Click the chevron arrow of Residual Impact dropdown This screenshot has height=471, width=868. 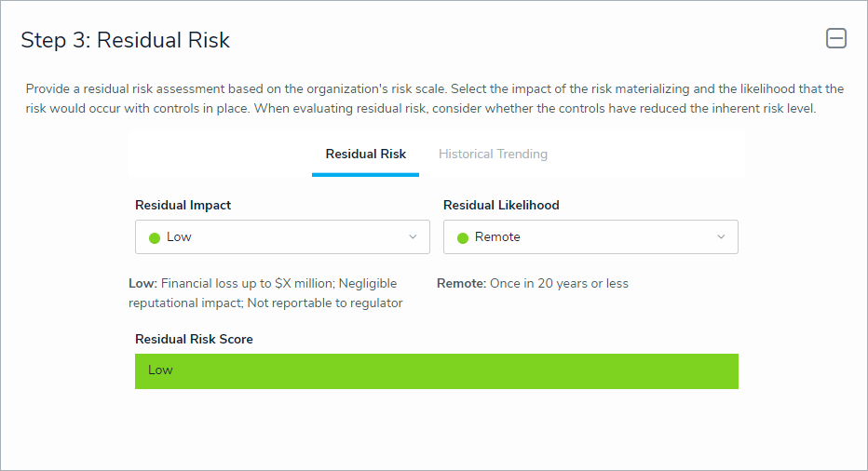tap(413, 237)
